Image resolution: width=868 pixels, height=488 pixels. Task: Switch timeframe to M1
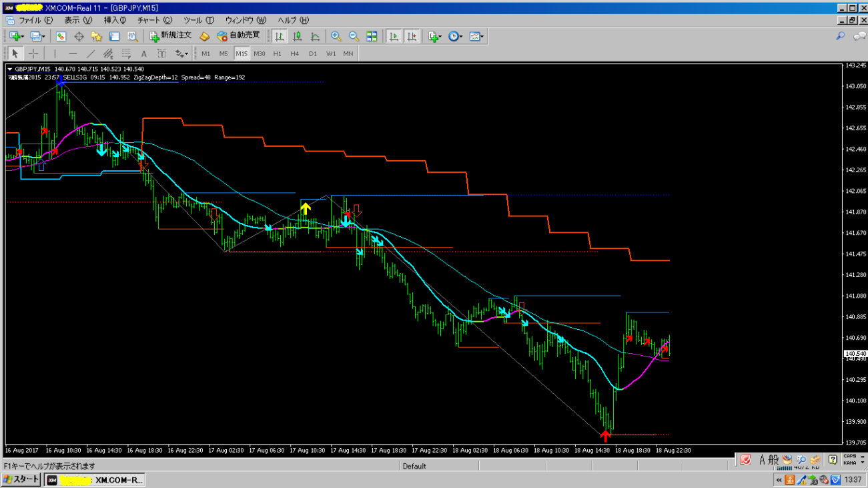point(205,53)
